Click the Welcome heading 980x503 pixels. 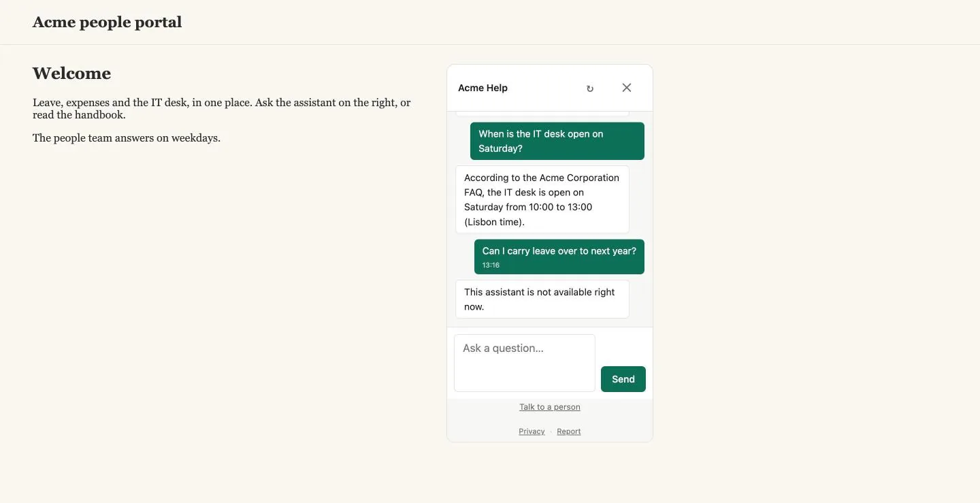[71, 74]
